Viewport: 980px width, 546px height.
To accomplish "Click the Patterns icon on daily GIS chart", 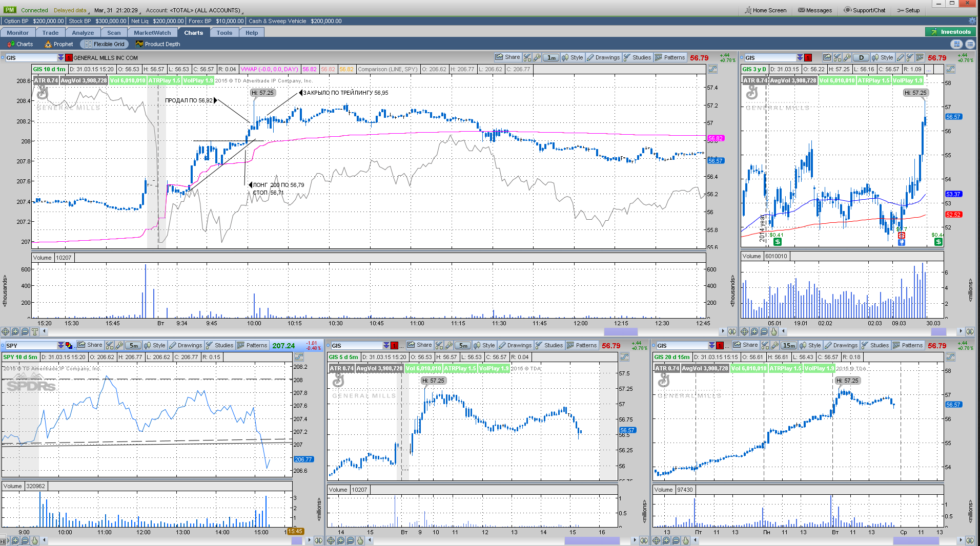I will pyautogui.click(x=920, y=57).
